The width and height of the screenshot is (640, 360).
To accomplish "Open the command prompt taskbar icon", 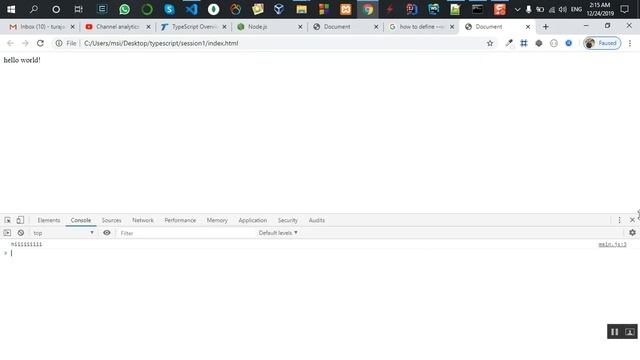I will pyautogui.click(x=478, y=9).
